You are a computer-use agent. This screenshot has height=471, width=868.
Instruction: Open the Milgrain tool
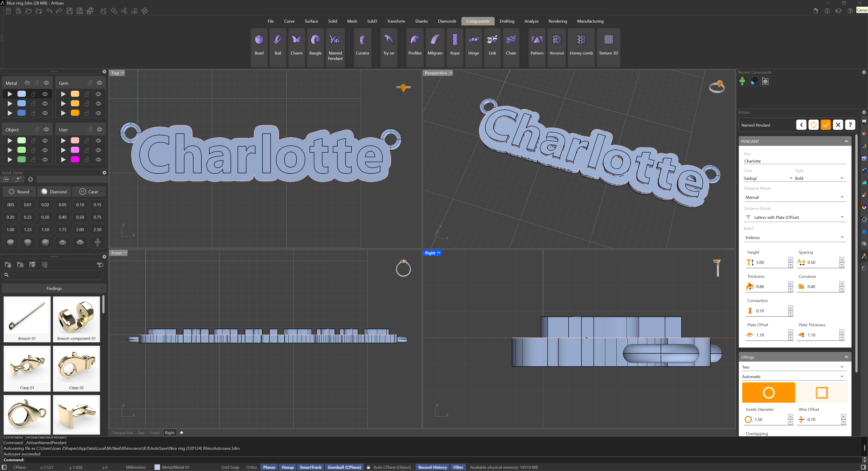coord(435,47)
